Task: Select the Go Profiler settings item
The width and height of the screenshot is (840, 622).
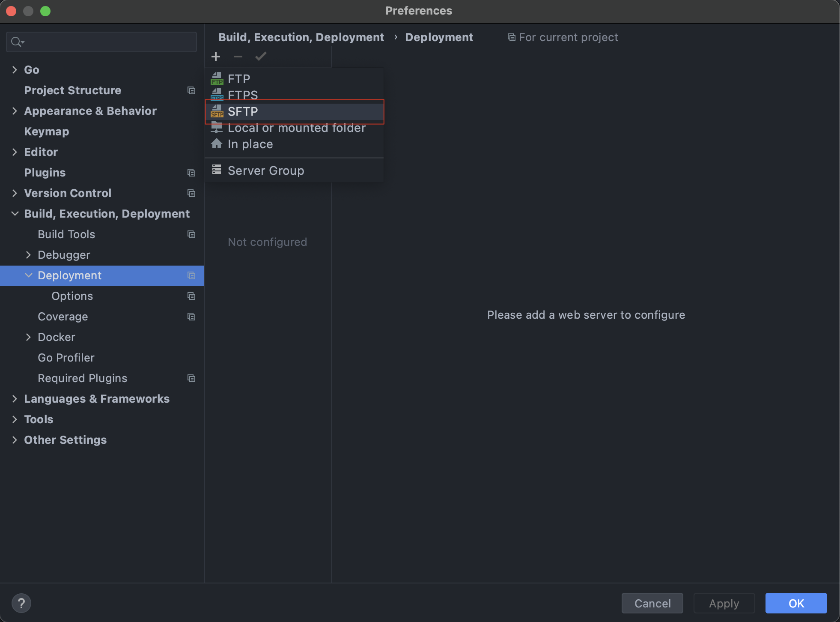Action: click(x=66, y=357)
